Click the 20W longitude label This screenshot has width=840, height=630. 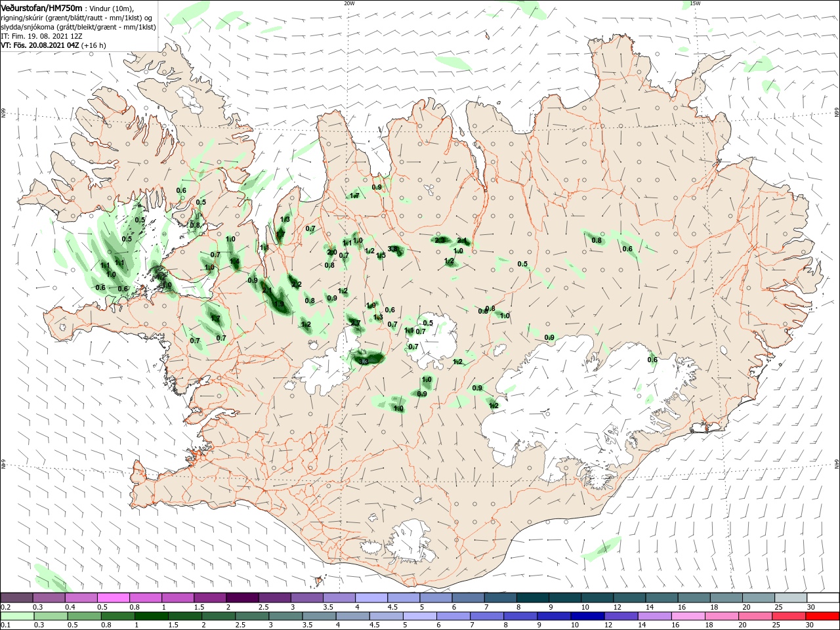click(349, 3)
